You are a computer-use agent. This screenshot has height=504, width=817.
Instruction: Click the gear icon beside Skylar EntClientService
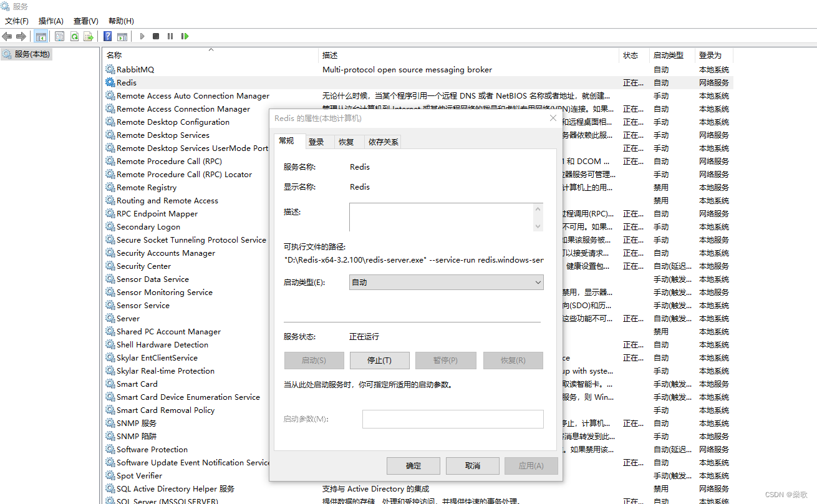[110, 357]
